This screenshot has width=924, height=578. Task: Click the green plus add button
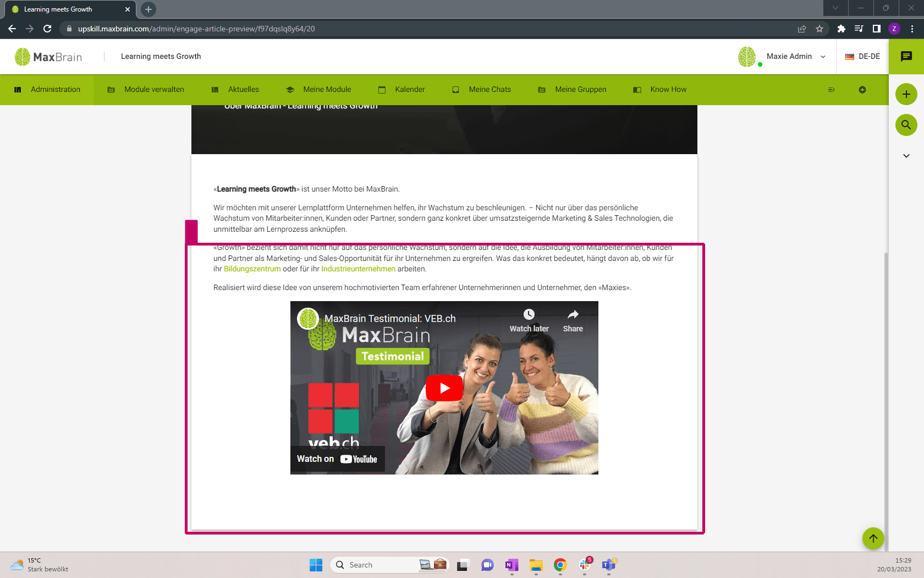click(x=906, y=94)
